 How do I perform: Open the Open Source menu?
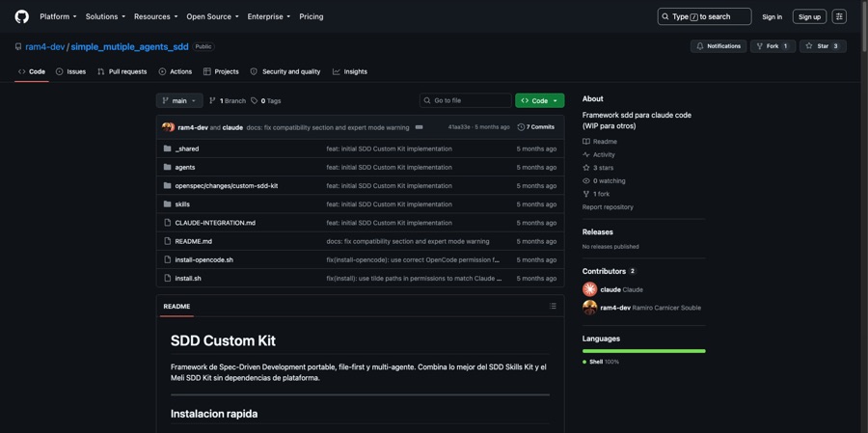click(212, 16)
